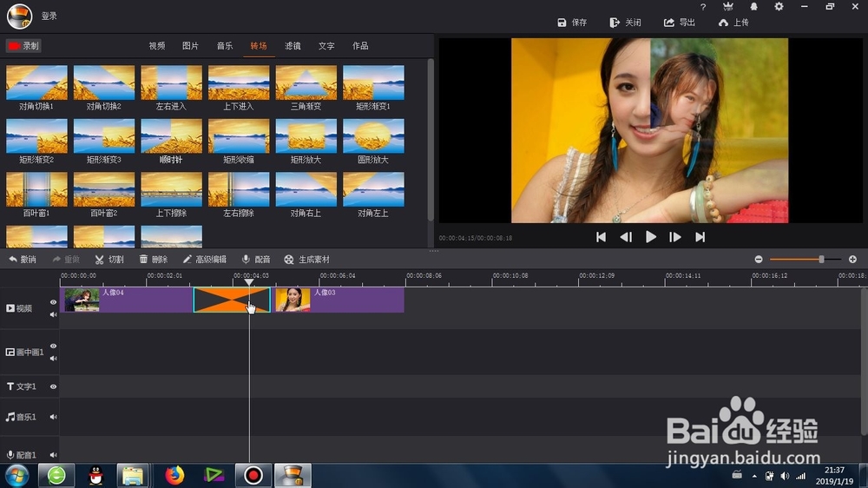
Task: Click 撤销 undo button
Action: pos(23,260)
